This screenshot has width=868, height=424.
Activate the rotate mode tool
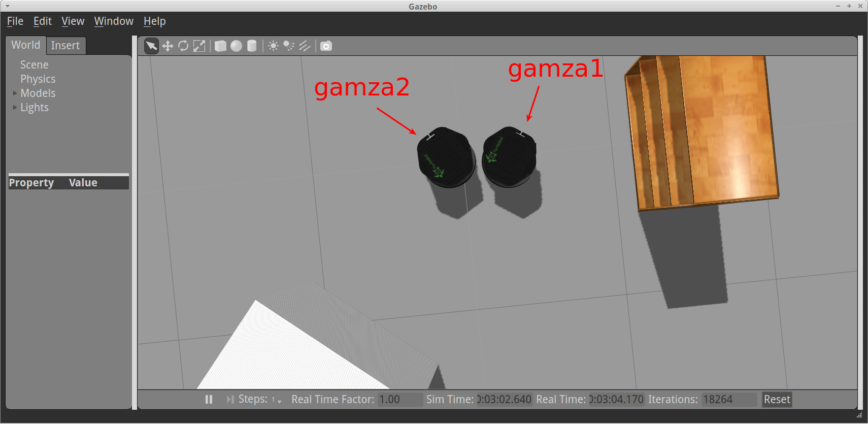point(183,46)
